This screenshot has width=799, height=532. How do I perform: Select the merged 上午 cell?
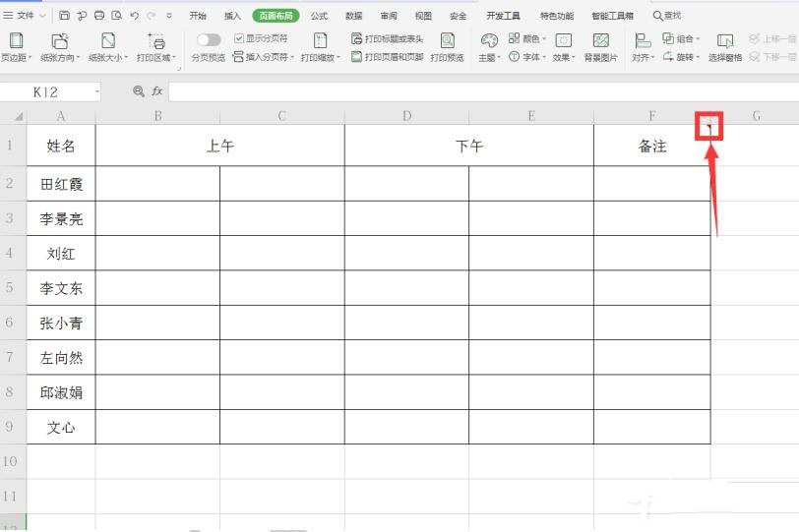pos(220,146)
